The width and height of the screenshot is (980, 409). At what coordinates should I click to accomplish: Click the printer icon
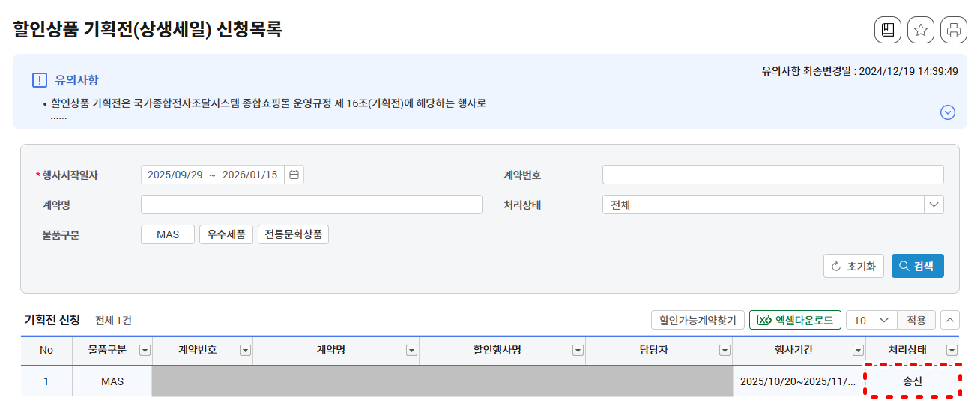(954, 30)
